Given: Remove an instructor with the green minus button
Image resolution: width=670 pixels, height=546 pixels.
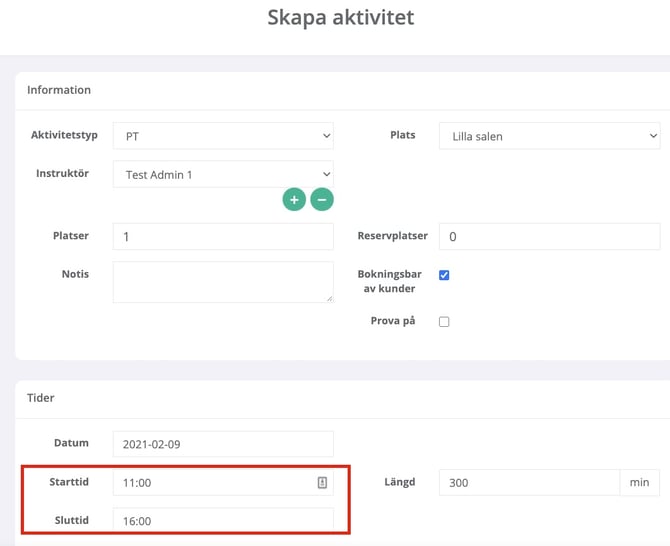Looking at the screenshot, I should click(x=321, y=200).
